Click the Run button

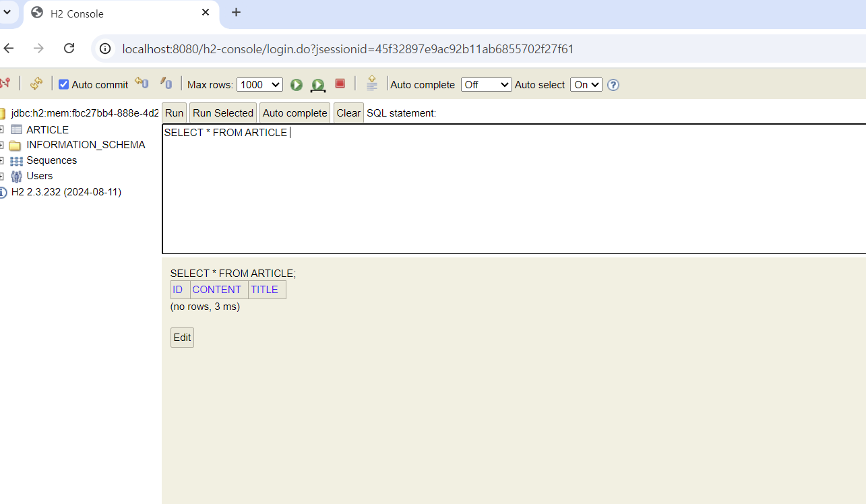point(174,113)
